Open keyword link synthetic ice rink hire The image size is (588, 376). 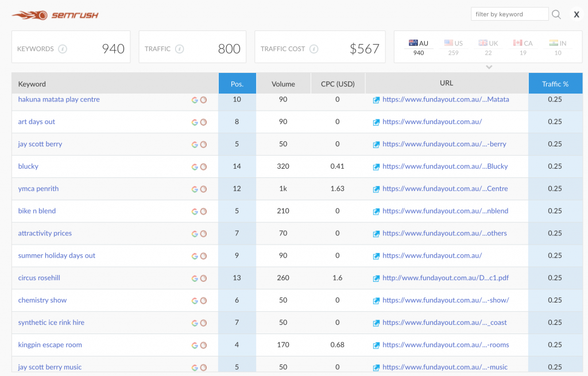pyautogui.click(x=51, y=323)
